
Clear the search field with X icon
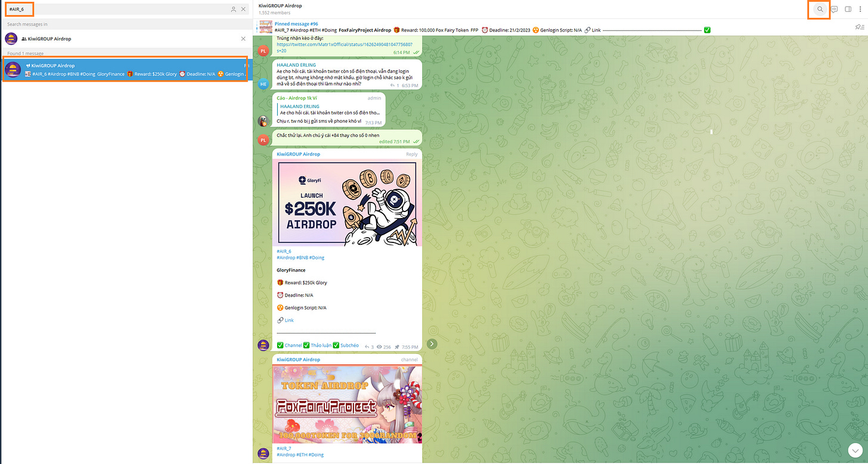243,9
